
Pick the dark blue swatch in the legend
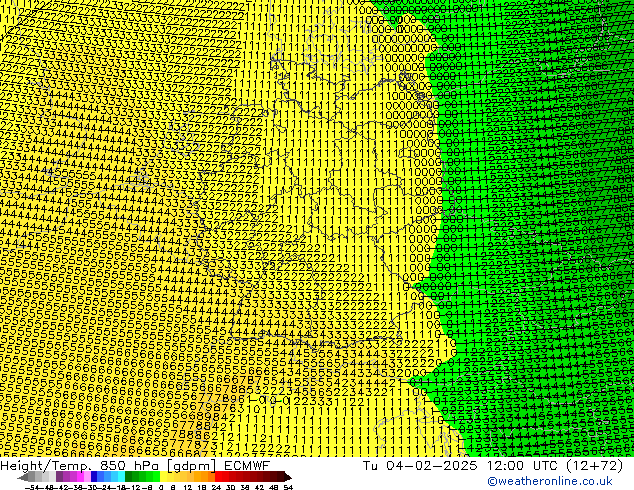pos(94,477)
